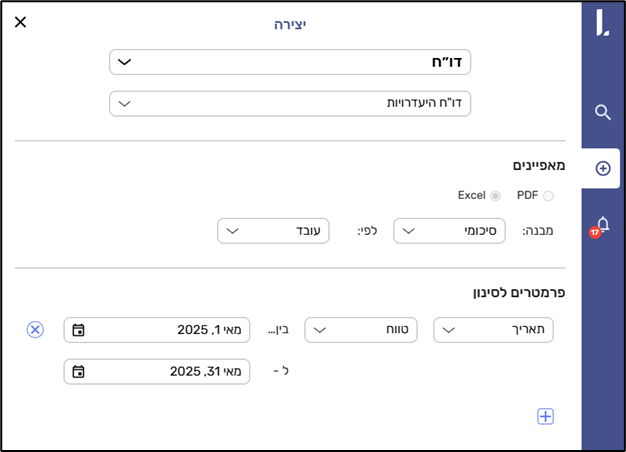Screen dimensions: 626x452
Task: Close the יצירה panel with X icon
Action: click(x=20, y=22)
